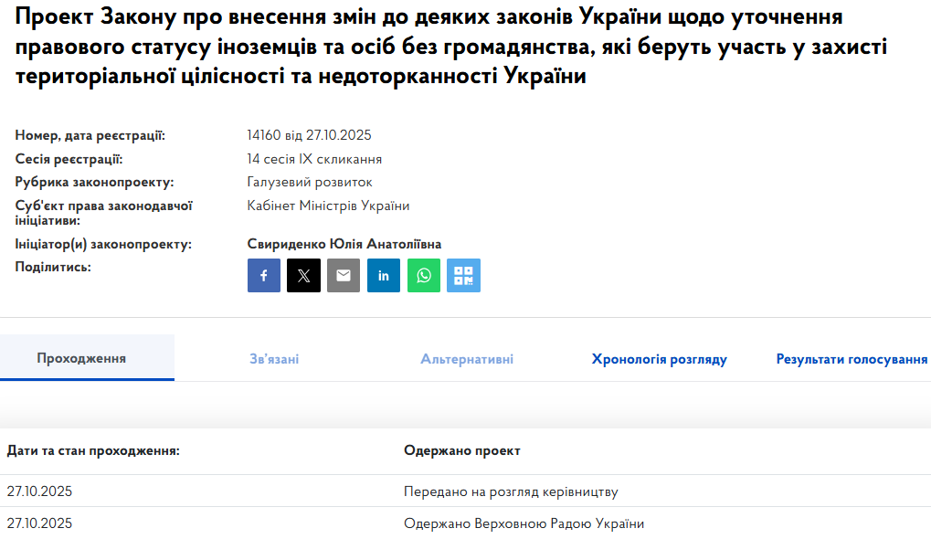Share the bill on Facebook
This screenshot has width=931, height=560.
(263, 275)
